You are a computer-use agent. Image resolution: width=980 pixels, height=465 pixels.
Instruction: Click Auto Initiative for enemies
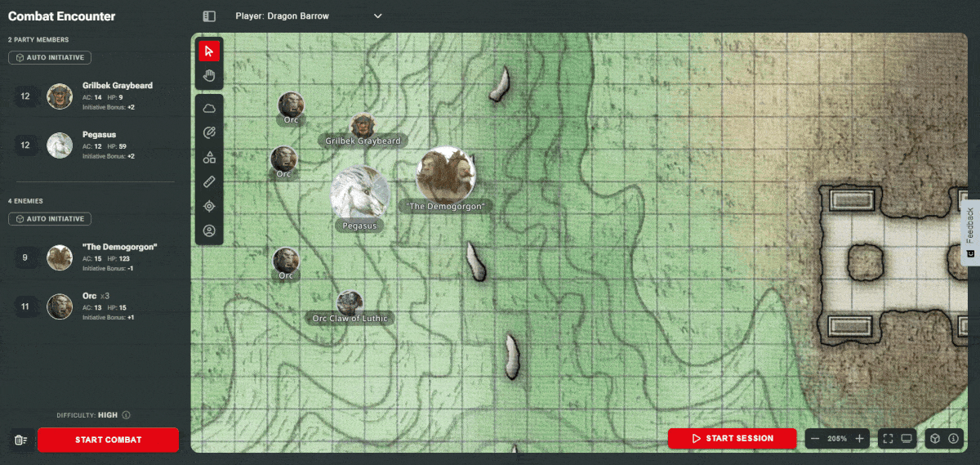click(50, 219)
